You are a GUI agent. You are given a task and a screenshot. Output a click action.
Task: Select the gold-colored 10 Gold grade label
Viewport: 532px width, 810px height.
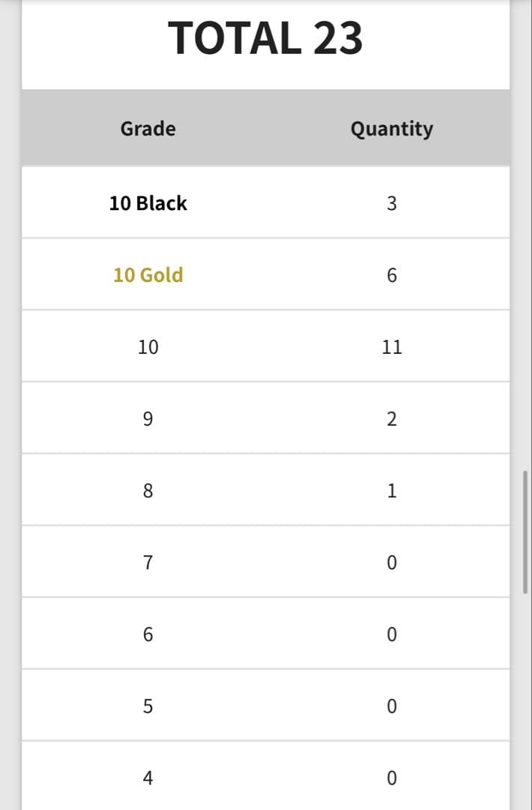148,274
